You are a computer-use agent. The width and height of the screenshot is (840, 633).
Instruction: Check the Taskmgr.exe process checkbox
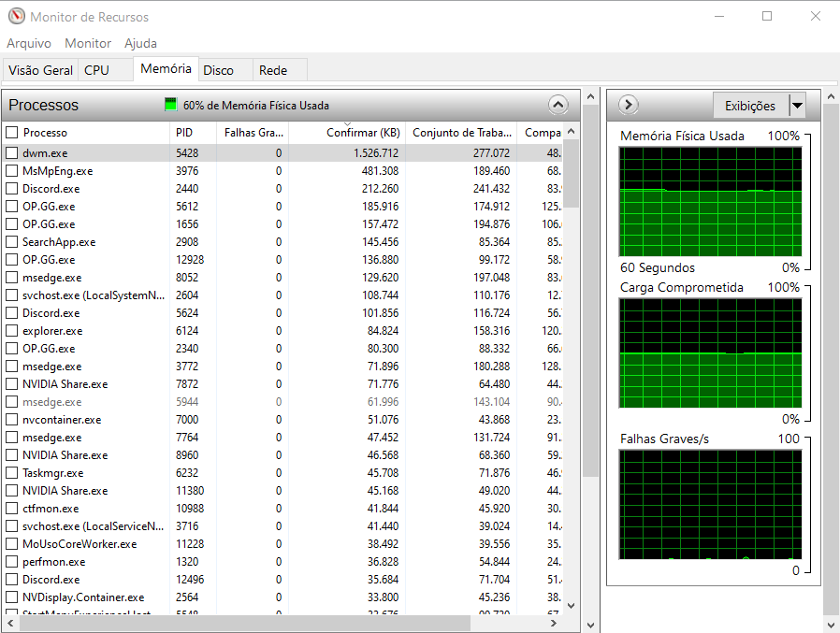point(12,473)
